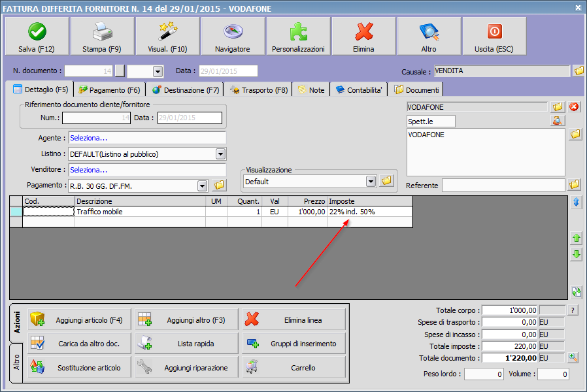Image resolution: width=587 pixels, height=392 pixels.
Task: Open the Navigatore compass tool
Action: [x=233, y=37]
